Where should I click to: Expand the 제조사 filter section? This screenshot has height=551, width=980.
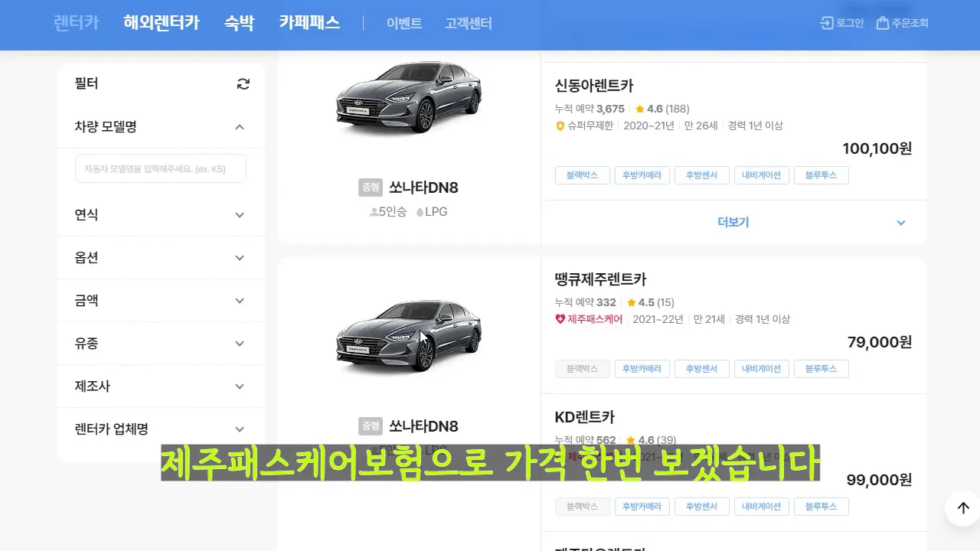pos(240,386)
